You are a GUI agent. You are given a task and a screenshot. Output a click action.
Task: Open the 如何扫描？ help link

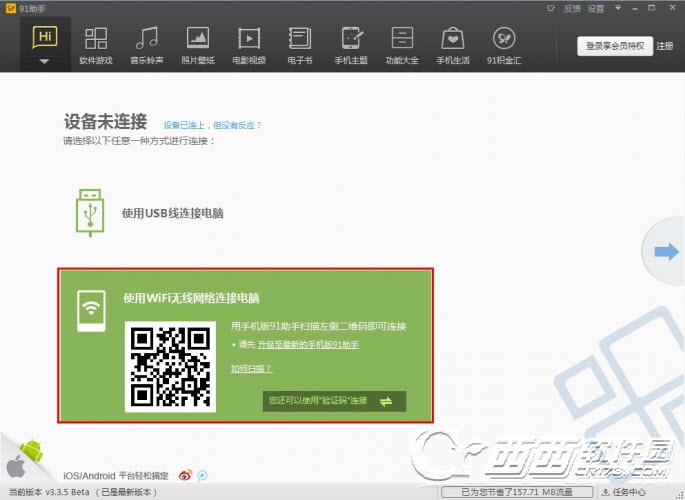pyautogui.click(x=251, y=369)
